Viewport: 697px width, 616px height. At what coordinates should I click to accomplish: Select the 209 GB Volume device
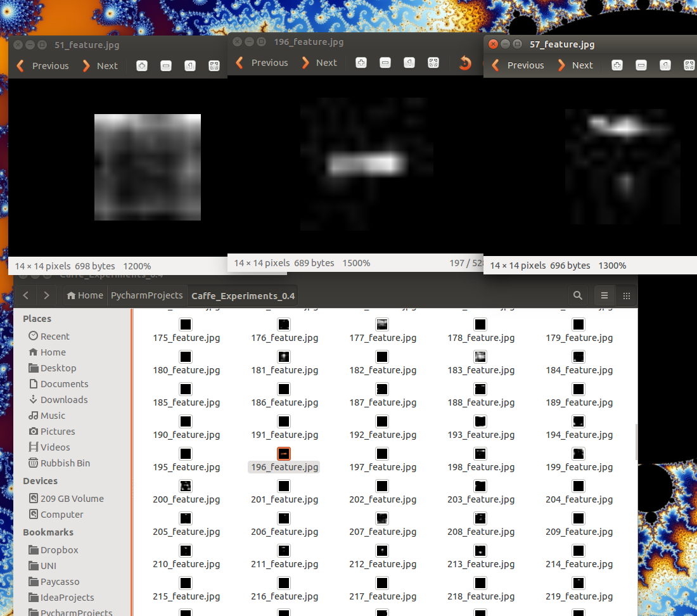pos(66,499)
